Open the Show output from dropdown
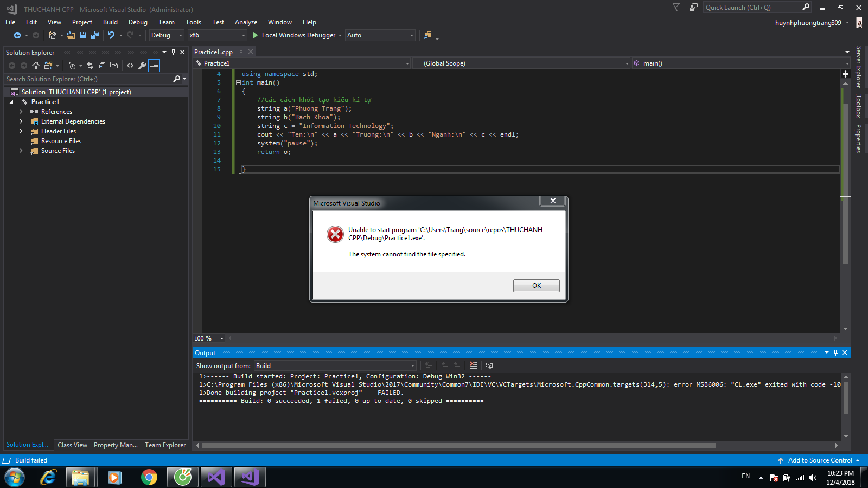Screen dimensions: 868x488 click(335, 366)
